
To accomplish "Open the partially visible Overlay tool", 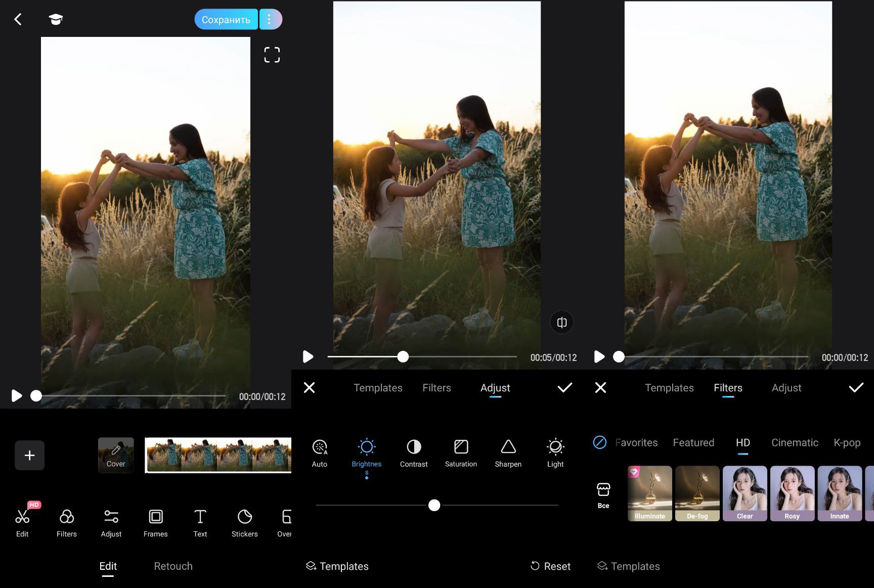I will (x=285, y=523).
